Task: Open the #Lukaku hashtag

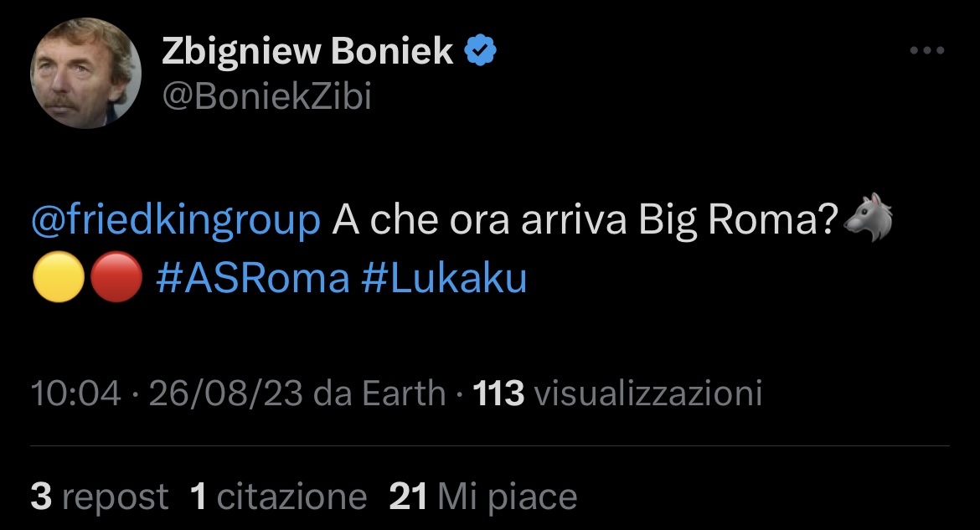Action: coord(444,278)
